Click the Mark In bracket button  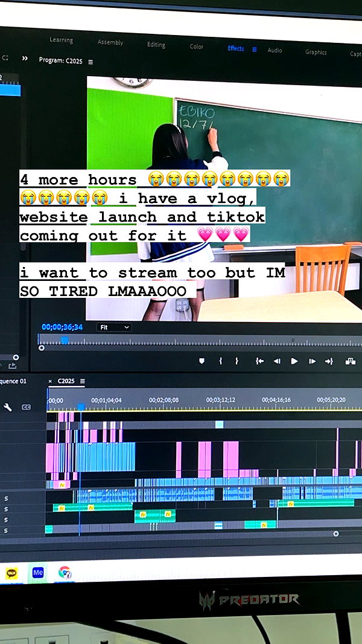point(221,361)
